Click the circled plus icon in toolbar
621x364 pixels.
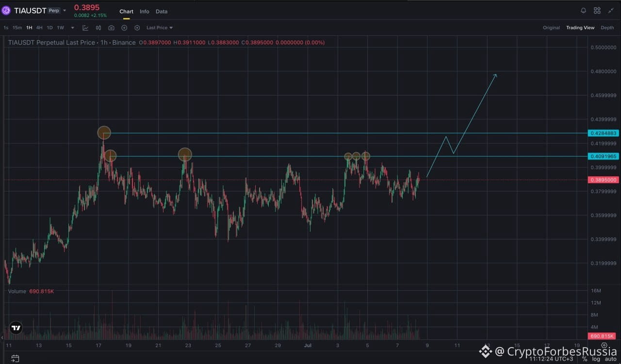coord(124,28)
